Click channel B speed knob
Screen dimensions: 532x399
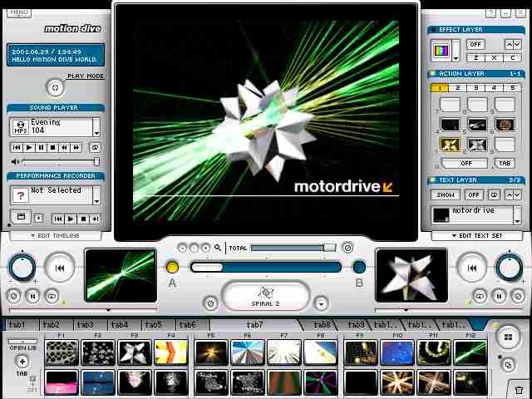coord(510,268)
